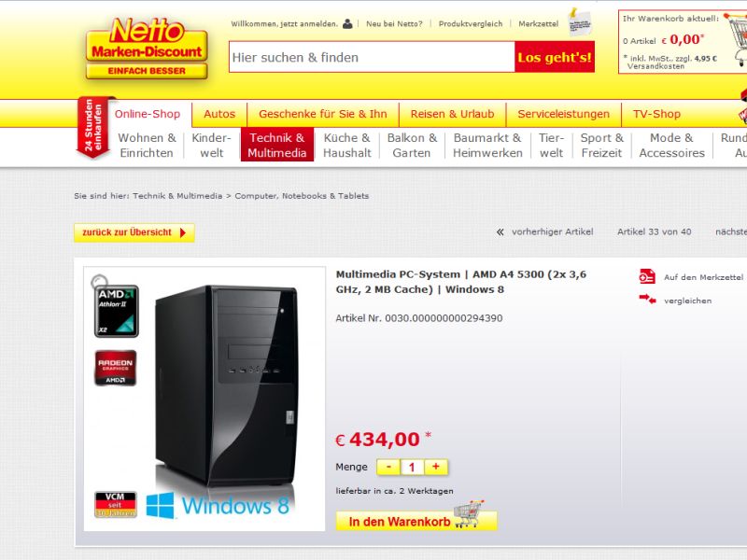Switch to the Reisen & Urlaub tab
This screenshot has height=560, width=747.
(452, 114)
